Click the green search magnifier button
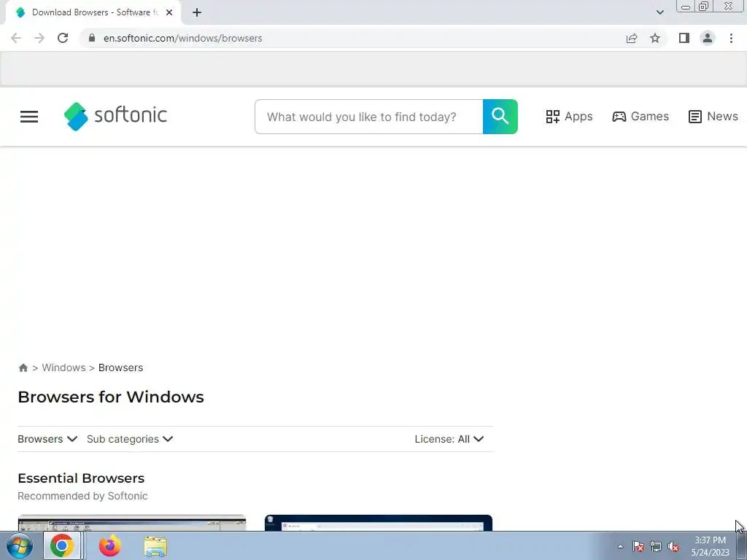Image resolution: width=747 pixels, height=560 pixels. (x=500, y=117)
